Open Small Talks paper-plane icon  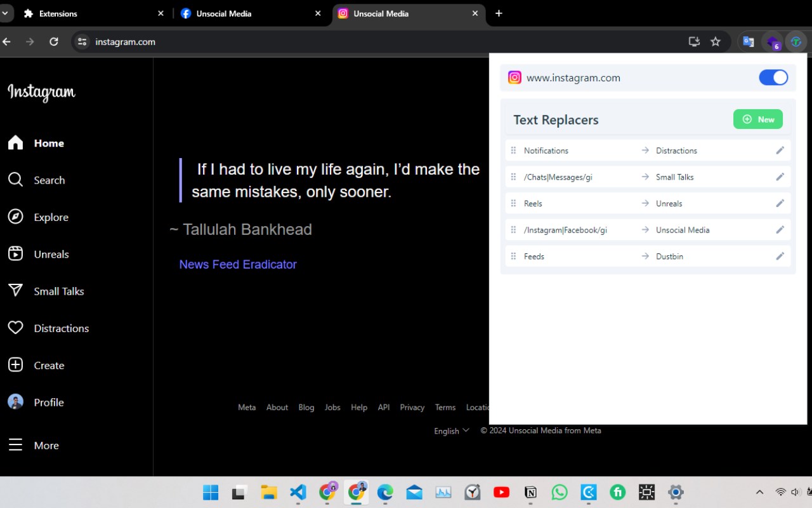[x=15, y=291]
